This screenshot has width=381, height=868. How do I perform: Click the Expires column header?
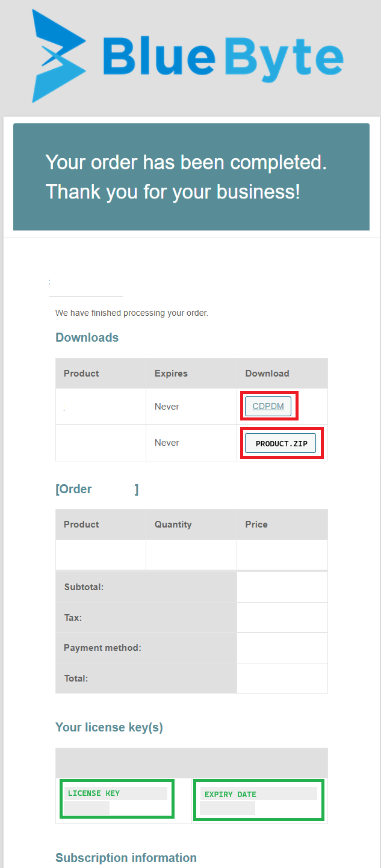[x=171, y=374]
